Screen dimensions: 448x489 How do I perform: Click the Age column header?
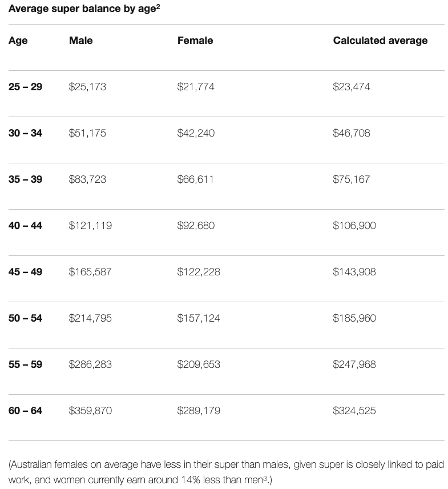[x=18, y=41]
